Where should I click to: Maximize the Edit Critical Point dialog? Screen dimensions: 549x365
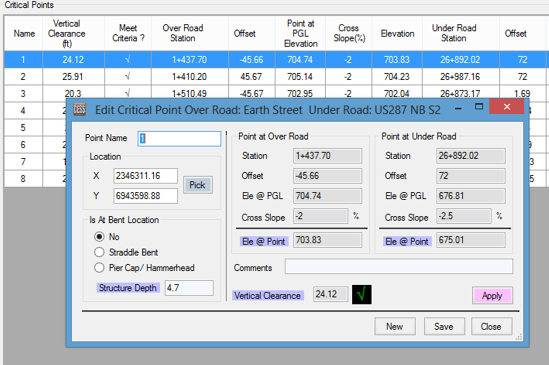tap(479, 107)
